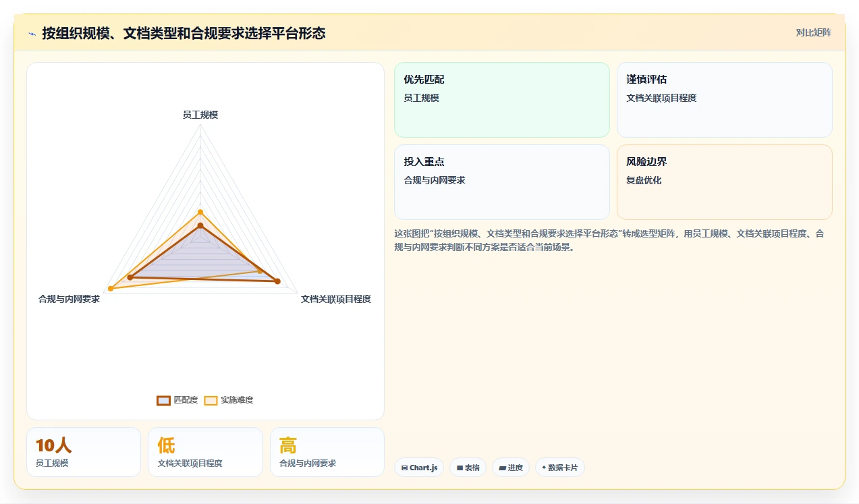
Task: Click the brown data point on 合规与内网要求 axis
Action: [x=130, y=278]
